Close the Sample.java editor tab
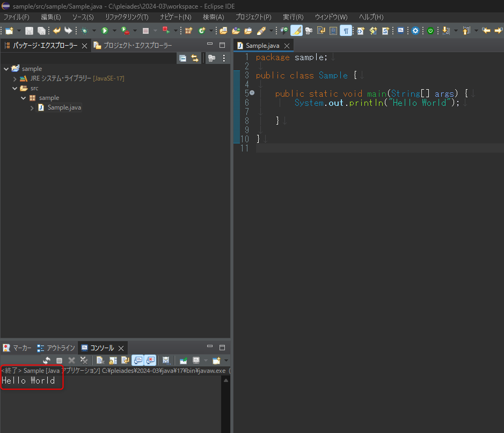The image size is (504, 433). (x=287, y=46)
